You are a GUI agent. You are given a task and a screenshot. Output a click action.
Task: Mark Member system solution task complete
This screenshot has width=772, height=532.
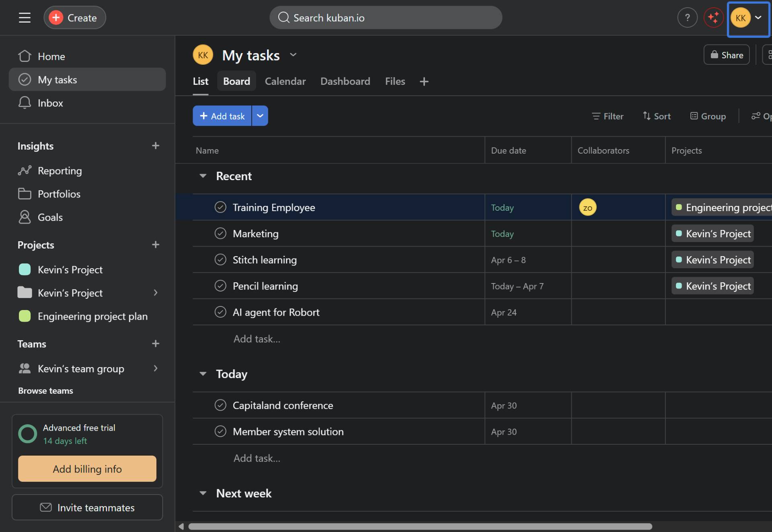coord(220,431)
